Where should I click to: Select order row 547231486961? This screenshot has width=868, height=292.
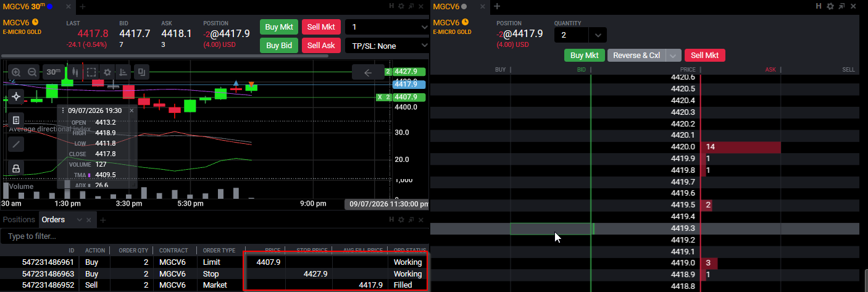coord(214,262)
